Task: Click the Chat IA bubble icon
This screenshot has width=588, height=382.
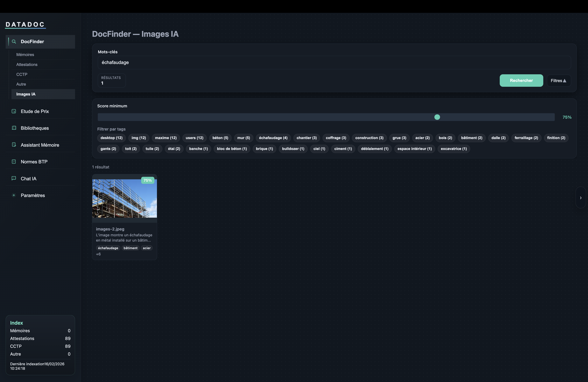Action: click(x=14, y=178)
